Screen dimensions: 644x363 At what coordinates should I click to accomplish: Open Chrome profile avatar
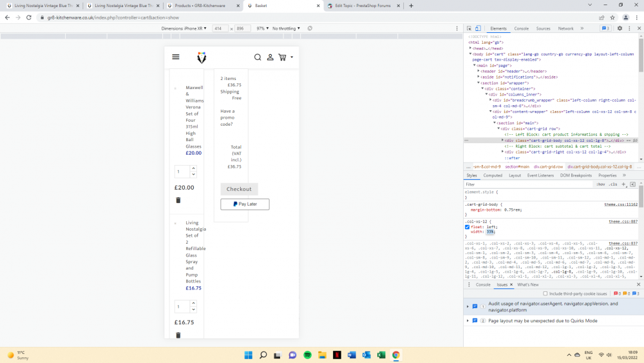click(625, 17)
